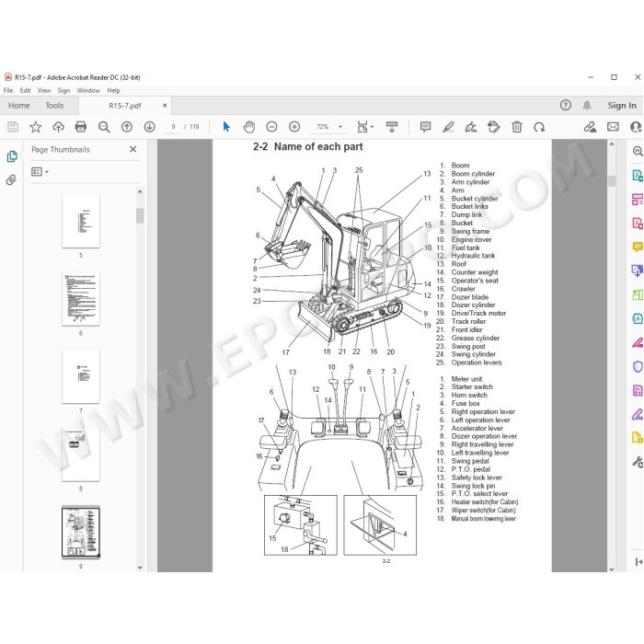This screenshot has width=644, height=644.
Task: Open the attachments paperclip panel
Action: pyautogui.click(x=11, y=180)
